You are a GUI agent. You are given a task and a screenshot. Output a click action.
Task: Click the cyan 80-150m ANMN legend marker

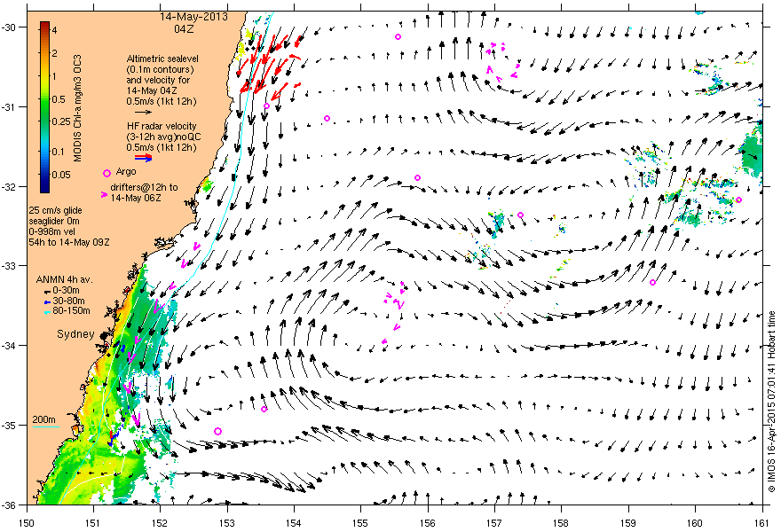click(47, 312)
